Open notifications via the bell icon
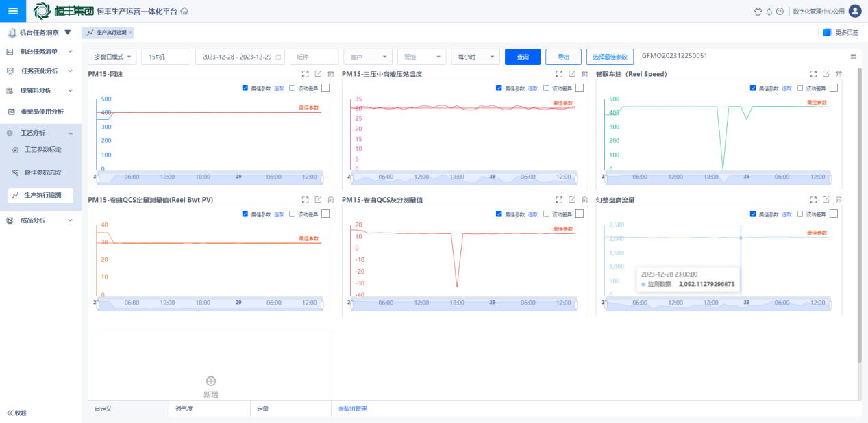868x423 pixels. [x=769, y=12]
